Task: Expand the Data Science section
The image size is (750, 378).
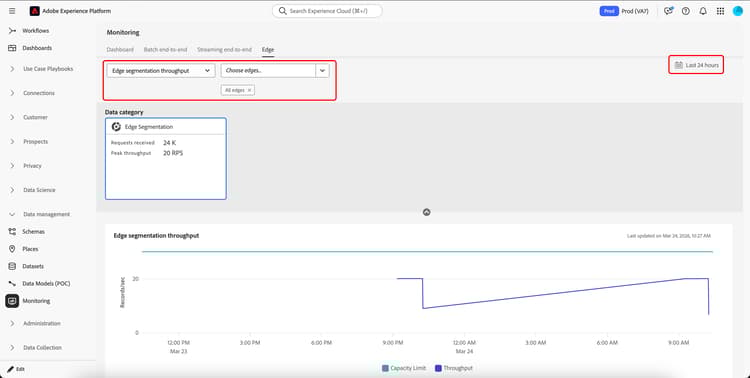Action: (x=12, y=190)
